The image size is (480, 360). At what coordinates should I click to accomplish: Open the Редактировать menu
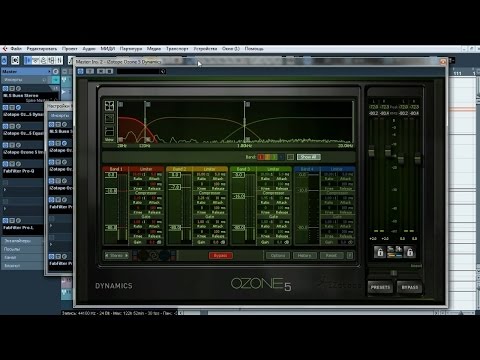(x=42, y=49)
